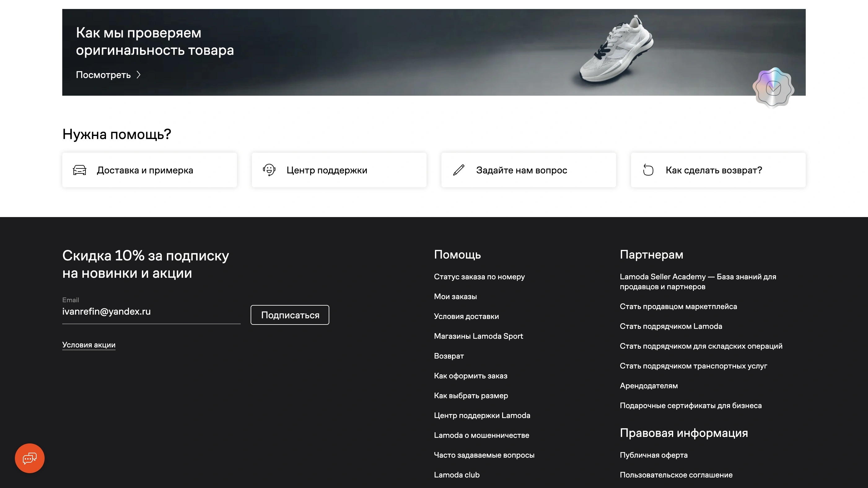Open Подарочные сертификаты для бизнеса
Image resolution: width=868 pixels, height=488 pixels.
coord(690,406)
